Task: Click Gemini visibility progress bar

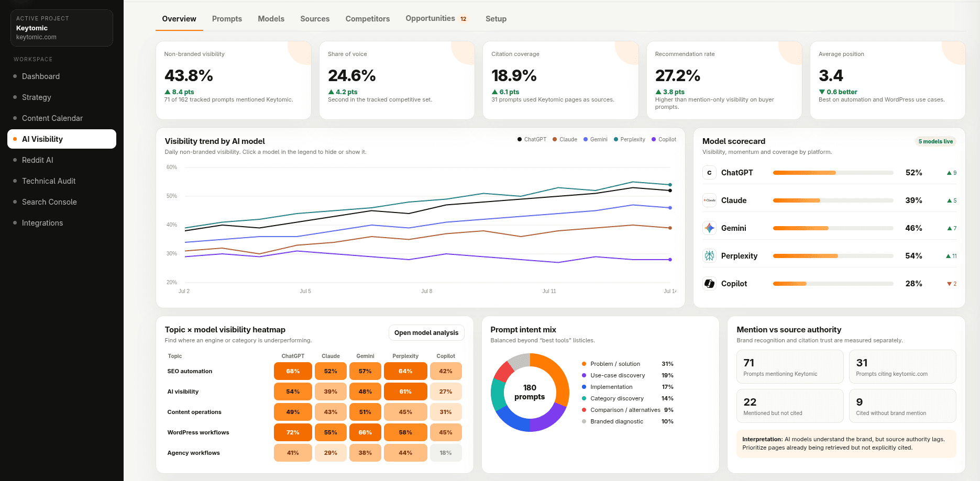Action: tap(833, 228)
